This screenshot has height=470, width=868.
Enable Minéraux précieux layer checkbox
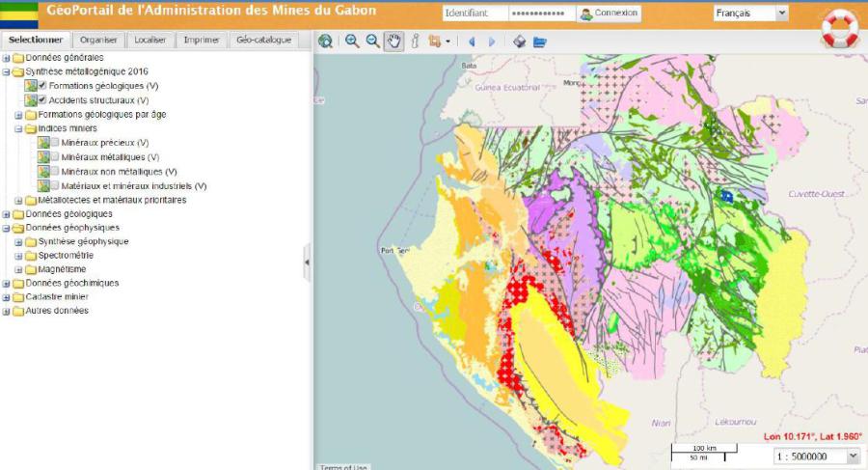pyautogui.click(x=54, y=143)
